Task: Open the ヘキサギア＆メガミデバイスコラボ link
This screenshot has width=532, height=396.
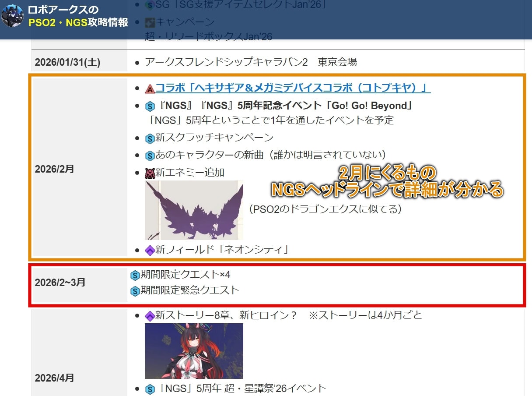Action: point(293,88)
